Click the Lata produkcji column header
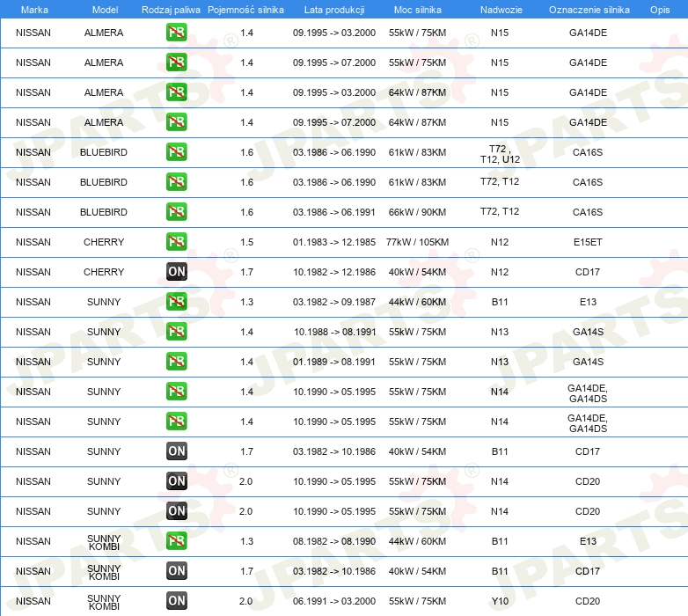Image resolution: width=688 pixels, height=616 pixels. pyautogui.click(x=334, y=10)
